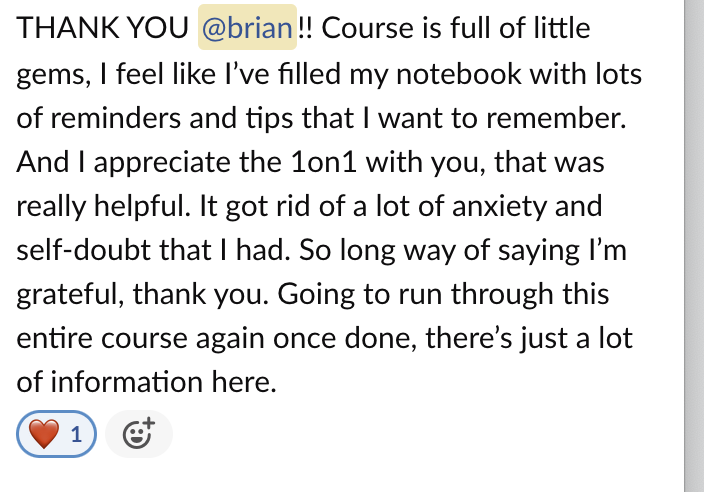Click the reaction count number 1
Image resolution: width=704 pixels, height=492 pixels.
click(x=76, y=435)
